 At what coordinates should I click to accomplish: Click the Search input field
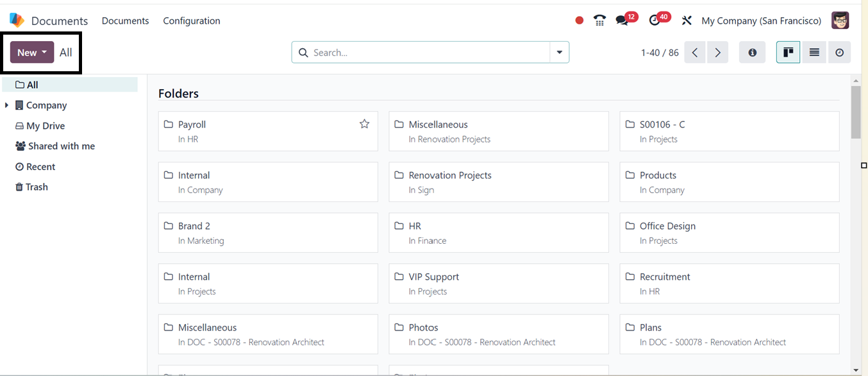(426, 53)
